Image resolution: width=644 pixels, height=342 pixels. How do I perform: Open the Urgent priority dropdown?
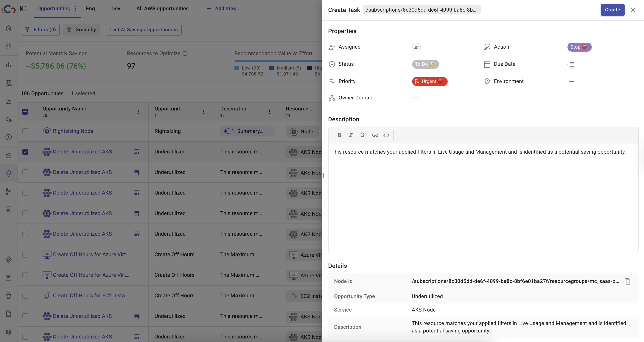(x=430, y=81)
